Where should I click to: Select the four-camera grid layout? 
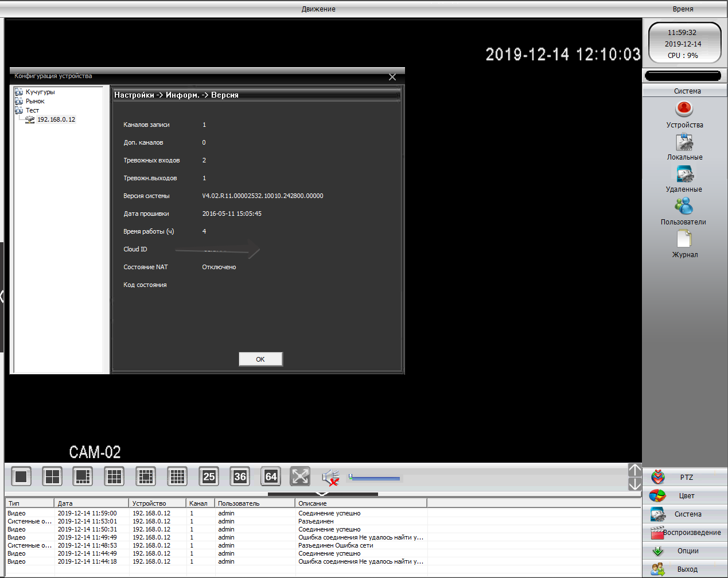(x=53, y=476)
